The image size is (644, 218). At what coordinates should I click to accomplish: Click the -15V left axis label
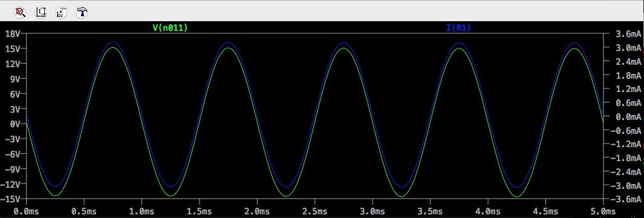[11, 199]
